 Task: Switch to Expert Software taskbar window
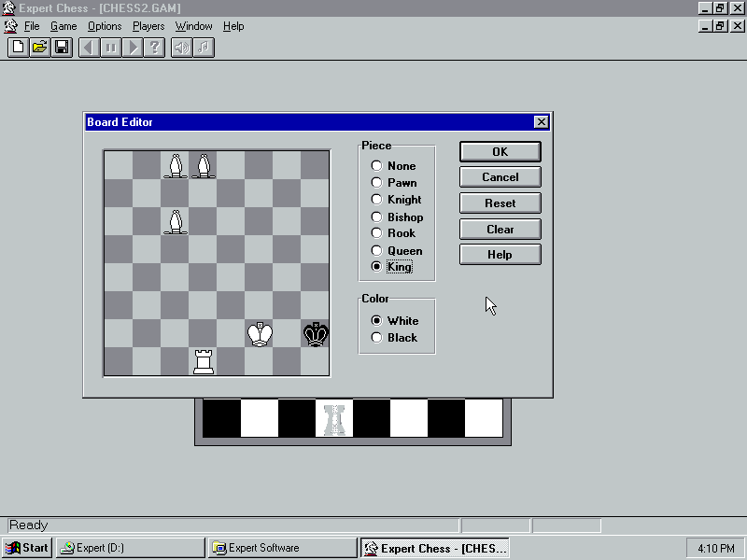point(283,548)
